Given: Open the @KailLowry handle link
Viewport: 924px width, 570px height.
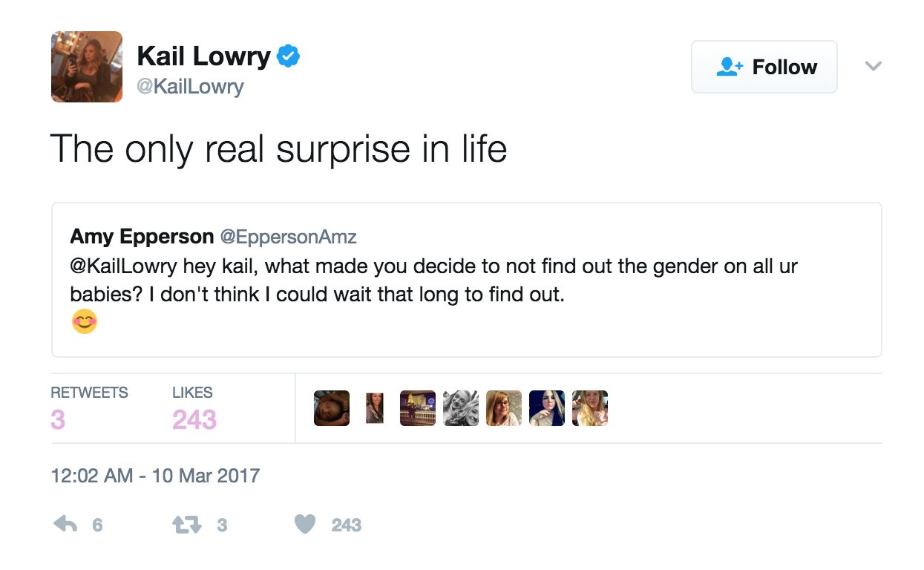Looking at the screenshot, I should (190, 87).
